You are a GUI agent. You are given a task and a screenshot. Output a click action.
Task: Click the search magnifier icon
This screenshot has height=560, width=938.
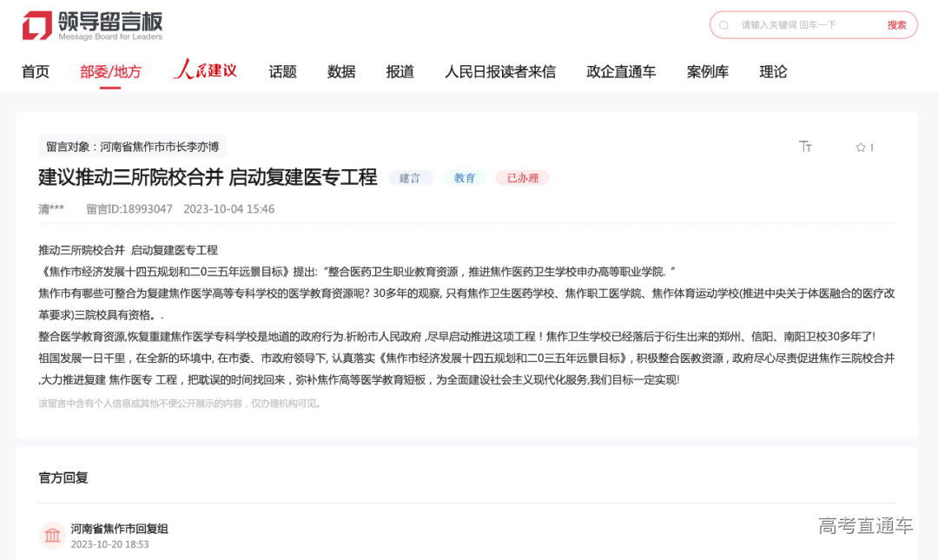point(723,25)
